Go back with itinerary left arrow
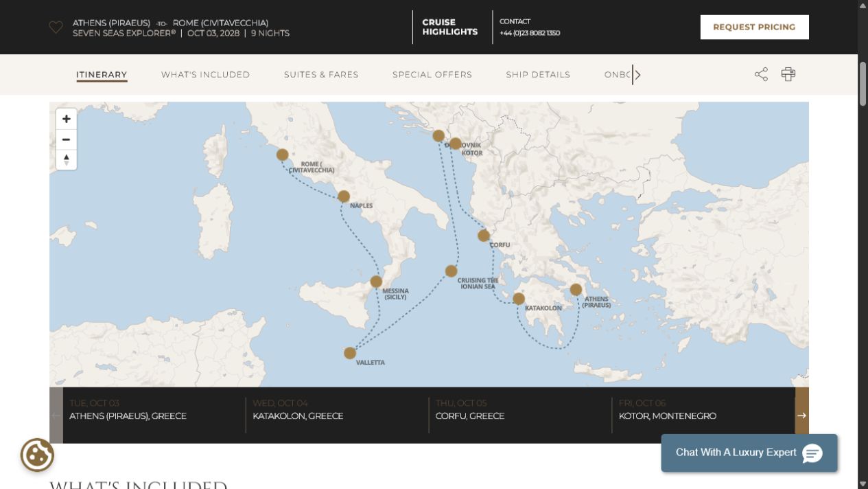 point(56,416)
